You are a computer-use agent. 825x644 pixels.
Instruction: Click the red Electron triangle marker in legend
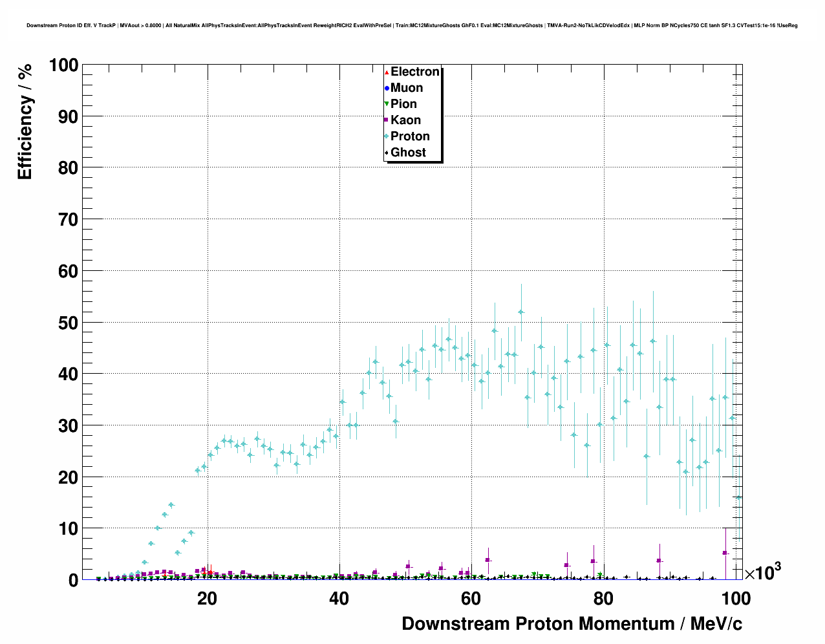pos(387,72)
